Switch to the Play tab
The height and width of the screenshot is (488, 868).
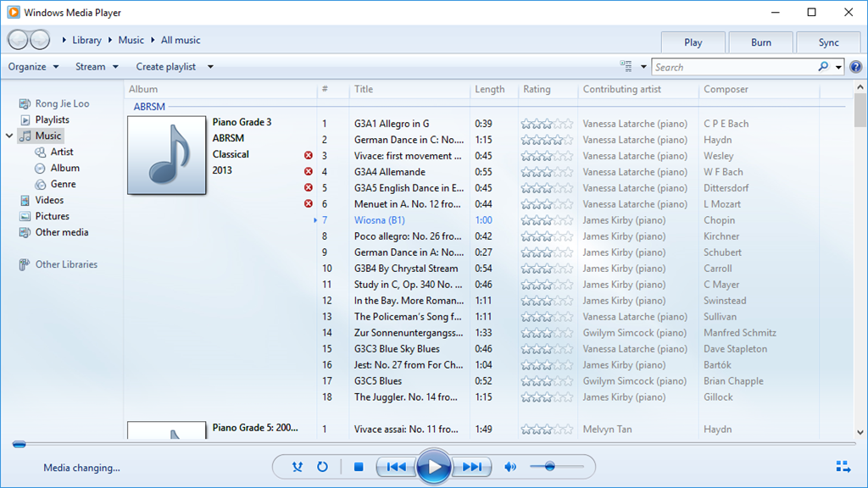[x=693, y=42]
